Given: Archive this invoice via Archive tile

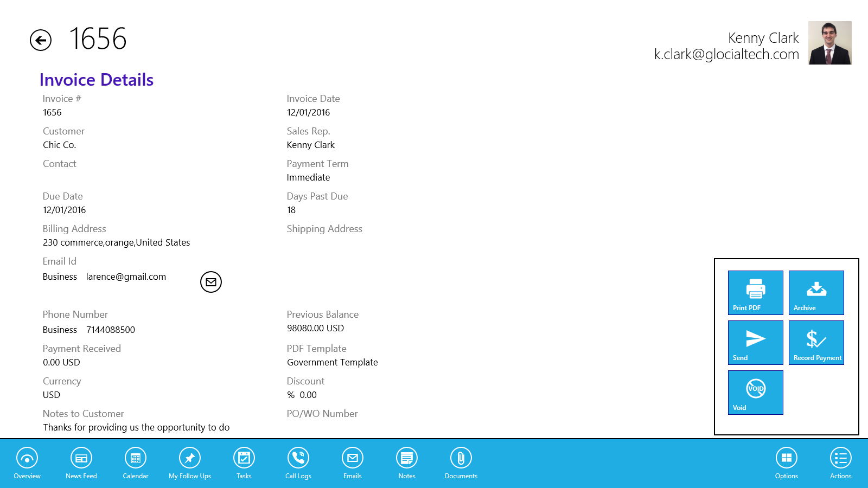Looking at the screenshot, I should 816,293.
